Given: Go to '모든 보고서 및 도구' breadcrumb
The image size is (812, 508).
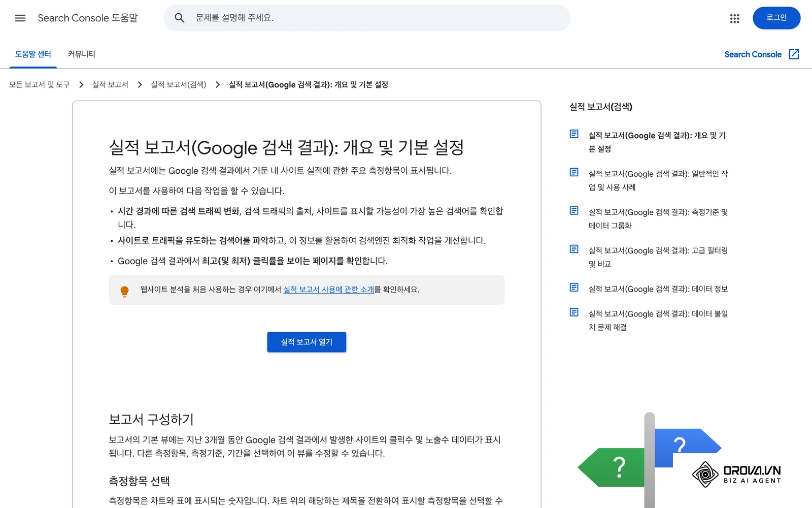Looking at the screenshot, I should 39,85.
